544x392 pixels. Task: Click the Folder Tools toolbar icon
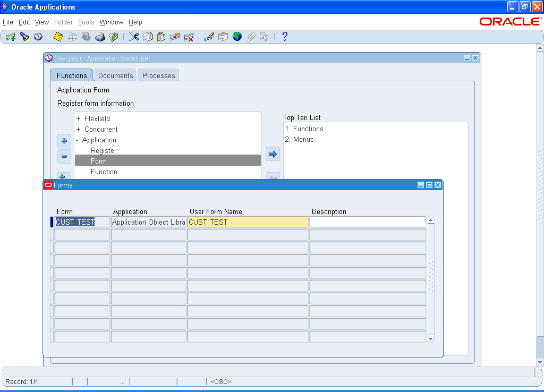tap(265, 37)
